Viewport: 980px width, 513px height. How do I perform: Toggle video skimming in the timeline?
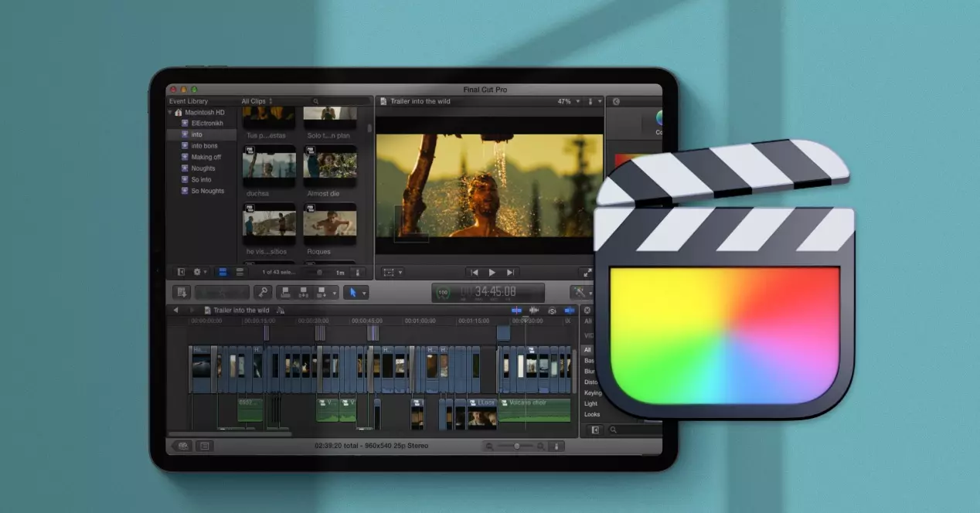(516, 310)
